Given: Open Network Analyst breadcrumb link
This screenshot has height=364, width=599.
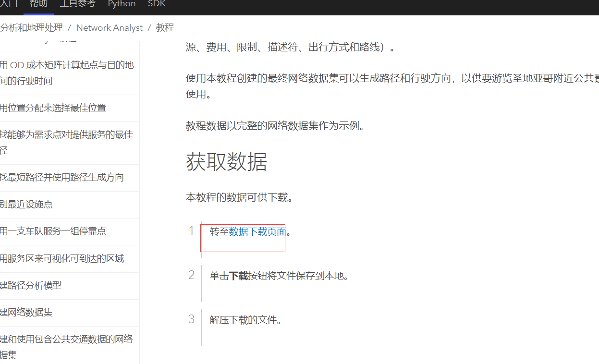Looking at the screenshot, I should [109, 27].
